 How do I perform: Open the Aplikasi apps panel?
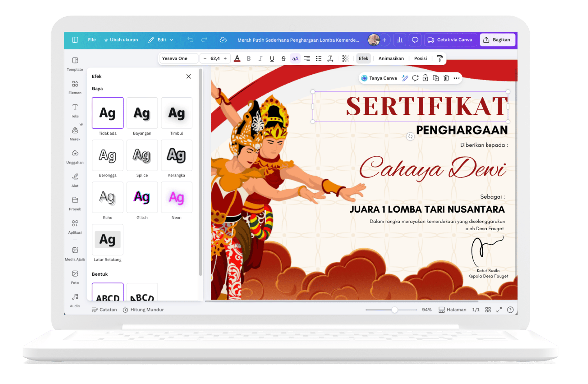tap(75, 227)
